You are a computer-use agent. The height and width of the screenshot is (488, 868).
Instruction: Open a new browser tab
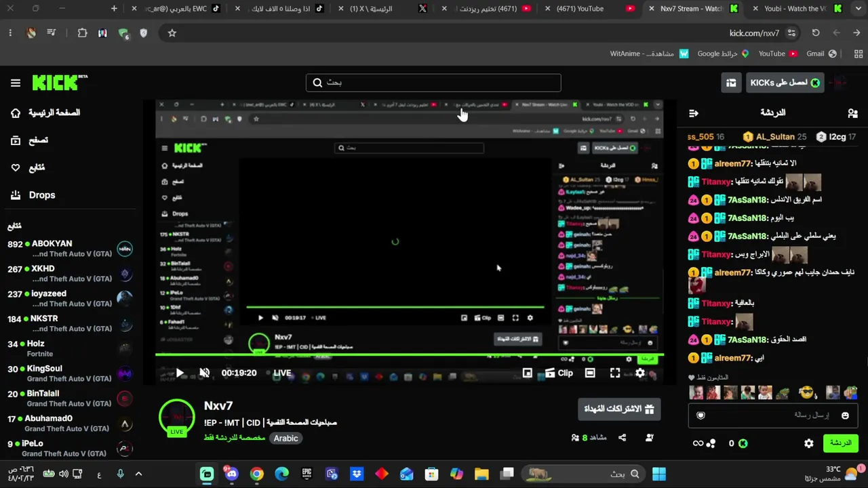point(114,9)
